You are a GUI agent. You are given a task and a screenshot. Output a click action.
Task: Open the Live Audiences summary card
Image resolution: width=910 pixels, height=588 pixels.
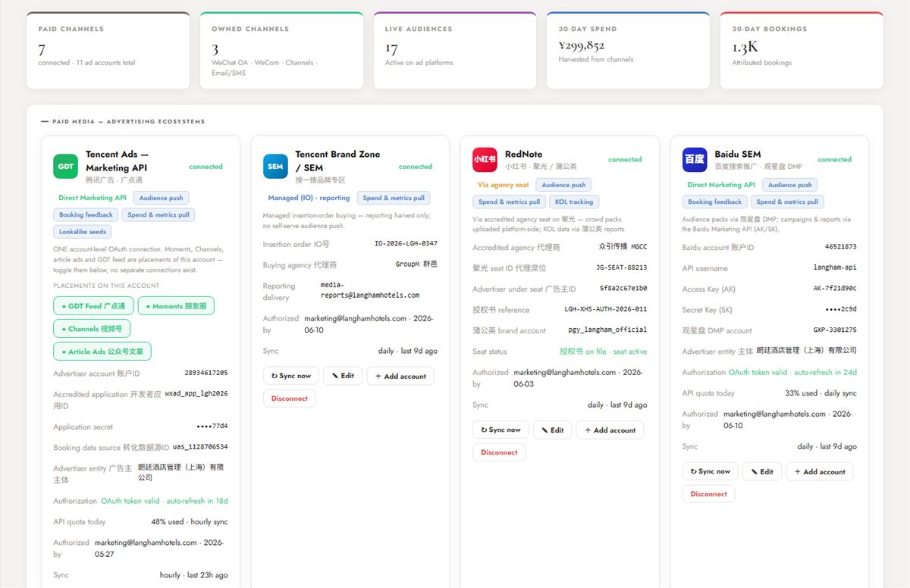[x=455, y=50]
